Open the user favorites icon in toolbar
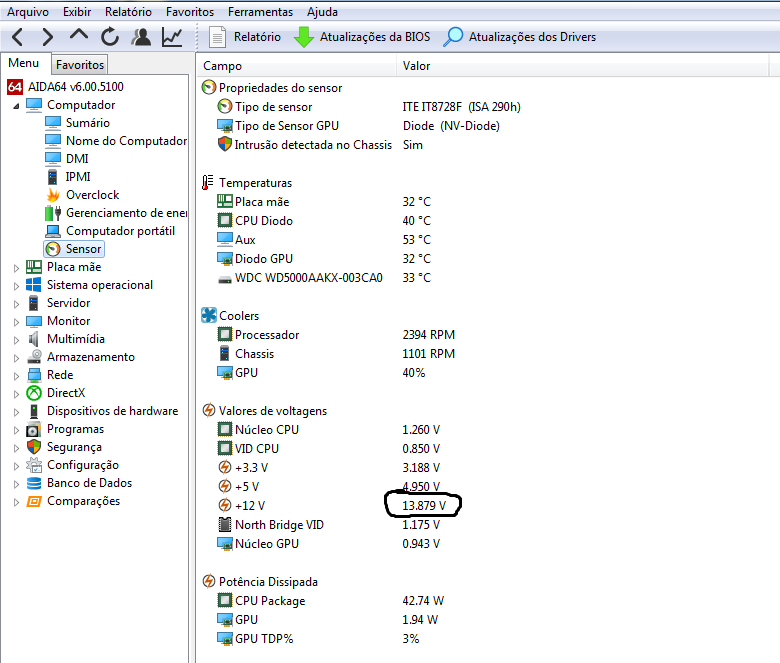The image size is (780, 663). [x=141, y=37]
